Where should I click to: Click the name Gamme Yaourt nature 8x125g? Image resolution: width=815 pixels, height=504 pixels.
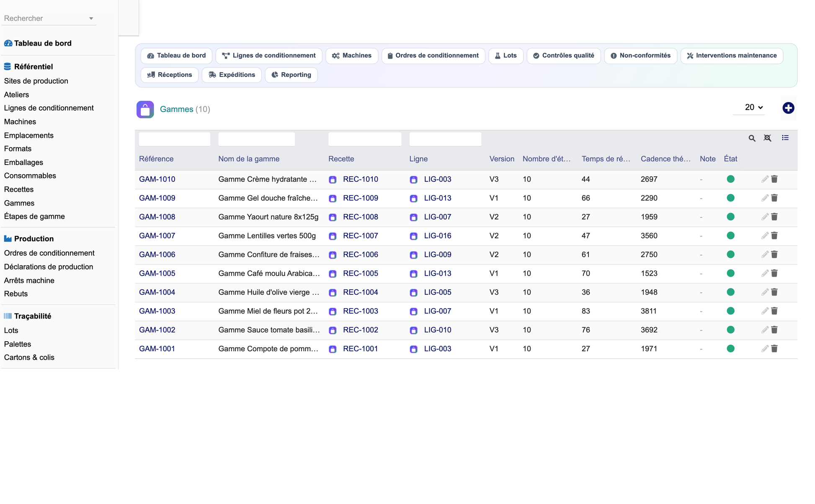(x=268, y=217)
